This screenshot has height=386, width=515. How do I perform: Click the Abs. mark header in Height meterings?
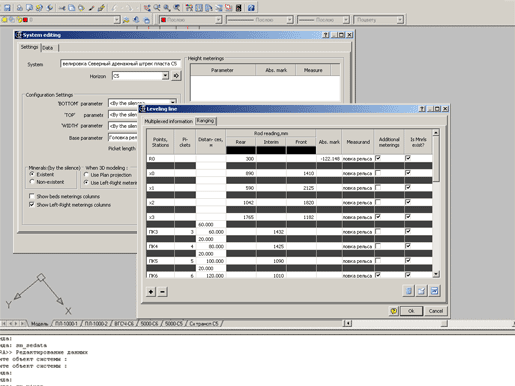click(276, 70)
